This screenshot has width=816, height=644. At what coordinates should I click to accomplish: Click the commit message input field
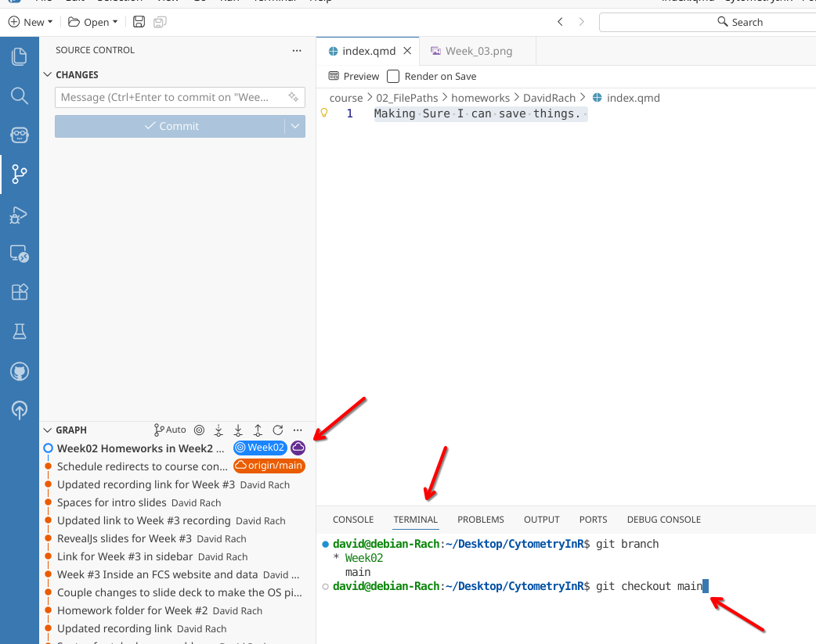coord(168,97)
